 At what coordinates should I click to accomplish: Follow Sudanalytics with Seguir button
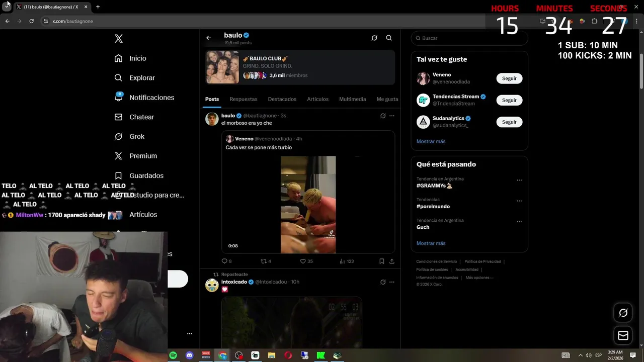point(509,122)
